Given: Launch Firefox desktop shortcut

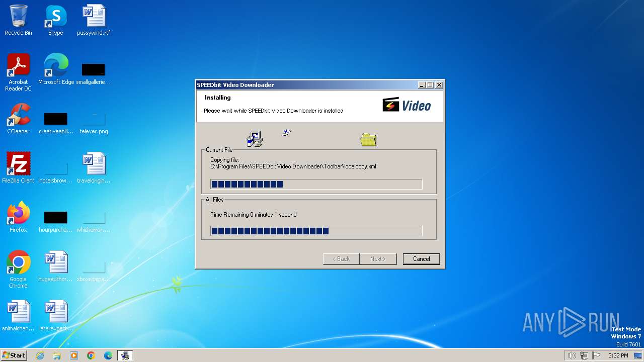Looking at the screenshot, I should 18,217.
